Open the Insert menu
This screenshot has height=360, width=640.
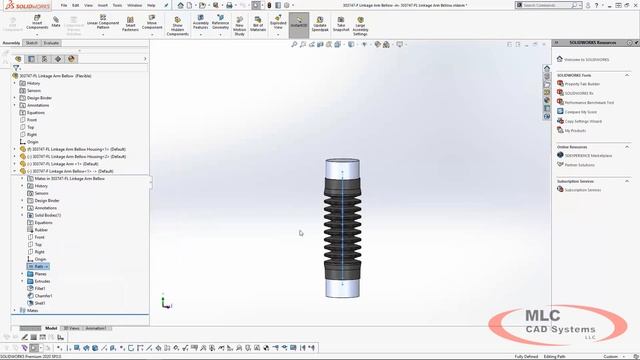pos(103,5)
